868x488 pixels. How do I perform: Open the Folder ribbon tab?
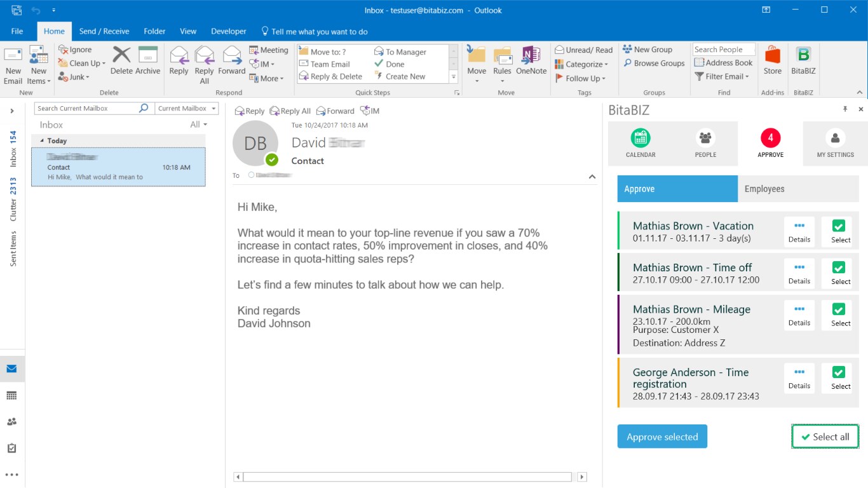pyautogui.click(x=154, y=31)
